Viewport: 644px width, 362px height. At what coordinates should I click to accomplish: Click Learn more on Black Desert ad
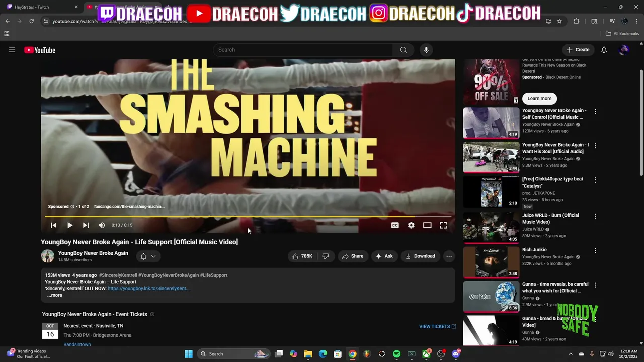click(x=539, y=99)
